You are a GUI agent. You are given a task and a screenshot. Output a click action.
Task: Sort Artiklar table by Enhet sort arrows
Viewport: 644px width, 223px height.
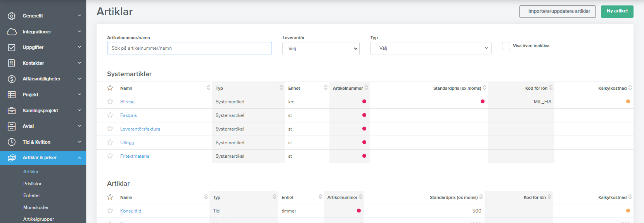[320, 197]
